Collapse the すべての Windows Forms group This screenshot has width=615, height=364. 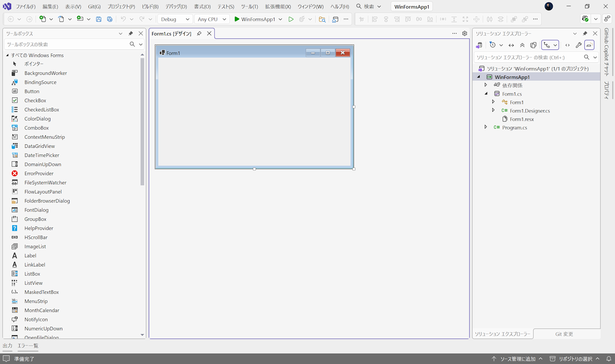[7, 55]
